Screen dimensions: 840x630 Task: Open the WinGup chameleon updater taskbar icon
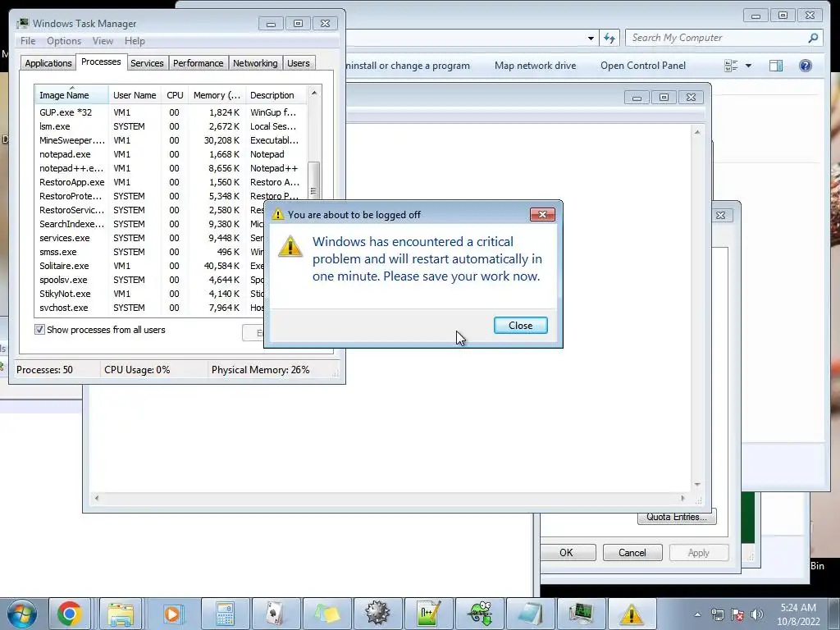(481, 614)
